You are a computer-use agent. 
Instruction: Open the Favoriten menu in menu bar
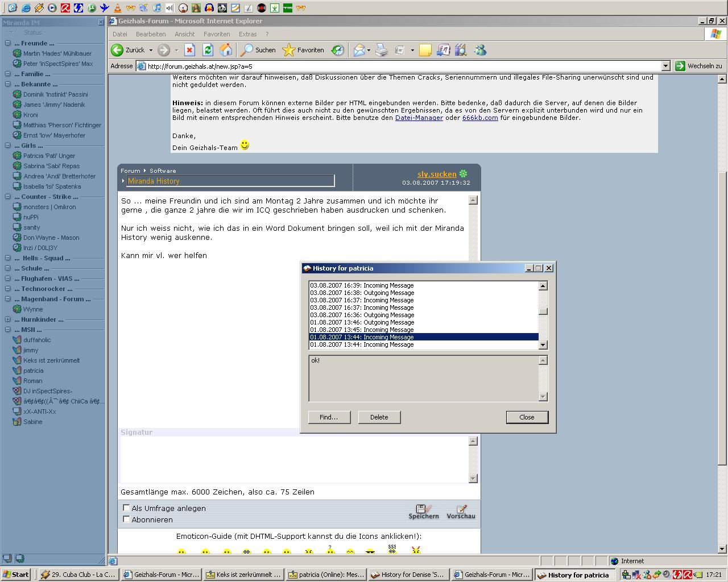[216, 34]
